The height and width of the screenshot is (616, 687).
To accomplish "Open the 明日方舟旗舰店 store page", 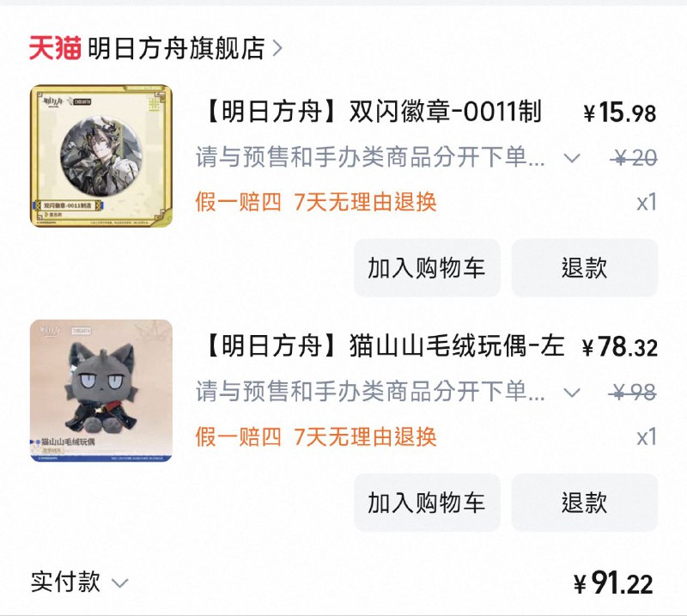I will click(x=176, y=48).
